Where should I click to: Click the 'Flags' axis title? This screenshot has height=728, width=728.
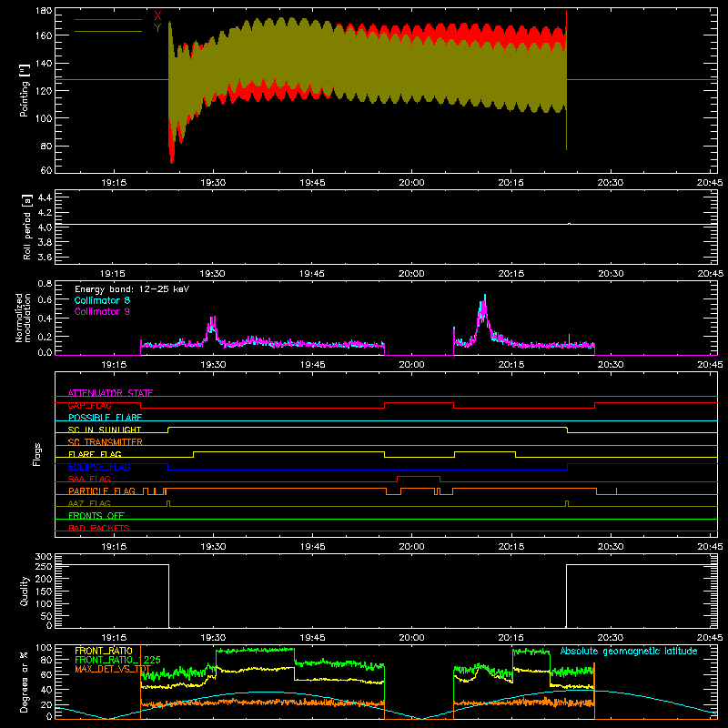(x=37, y=454)
